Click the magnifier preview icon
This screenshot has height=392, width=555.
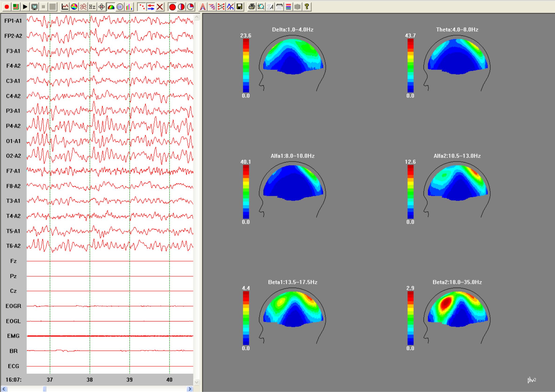point(261,7)
